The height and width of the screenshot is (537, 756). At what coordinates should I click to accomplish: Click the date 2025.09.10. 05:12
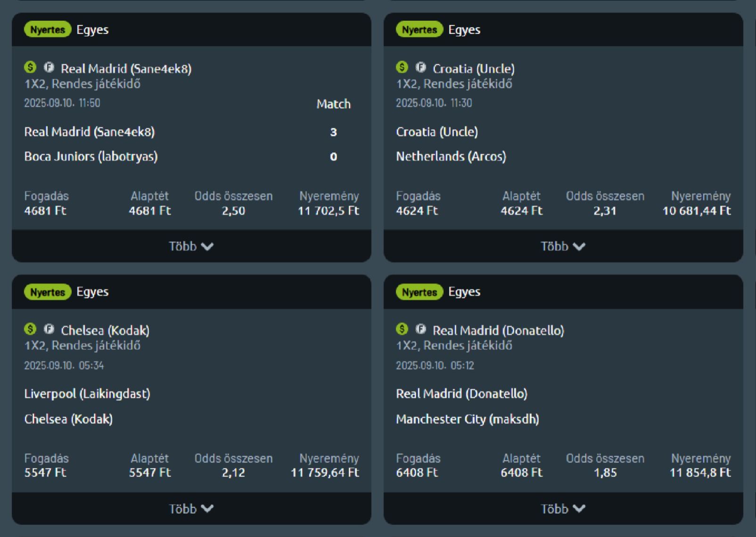435,365
